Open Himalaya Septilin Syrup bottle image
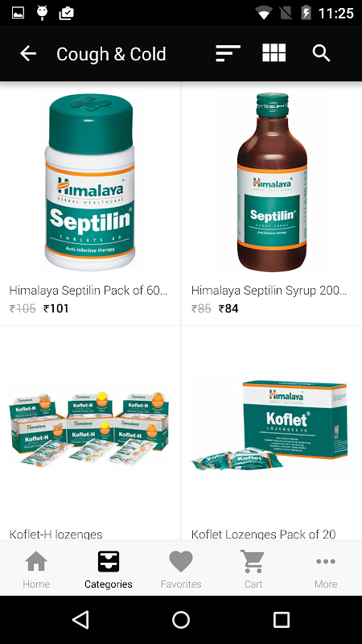The height and width of the screenshot is (644, 362). point(272,182)
